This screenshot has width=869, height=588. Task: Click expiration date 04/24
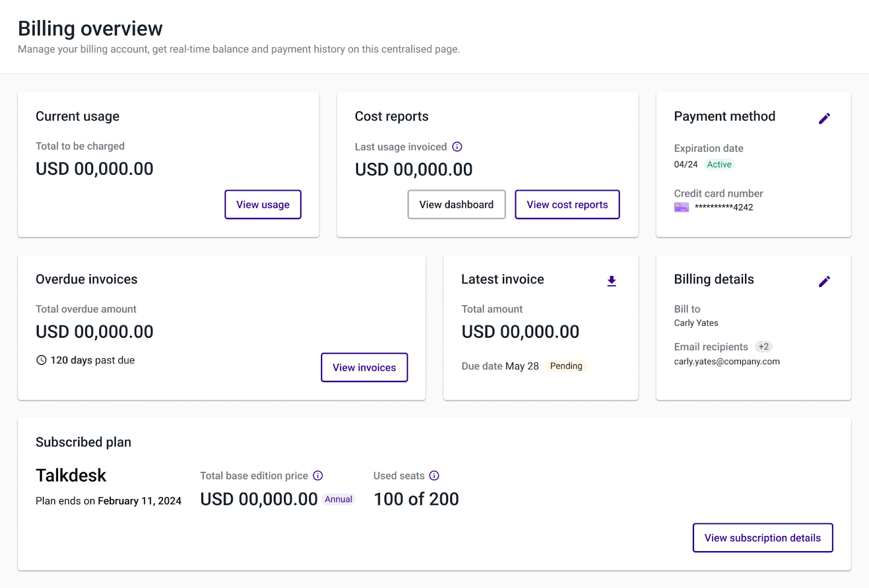(x=686, y=165)
